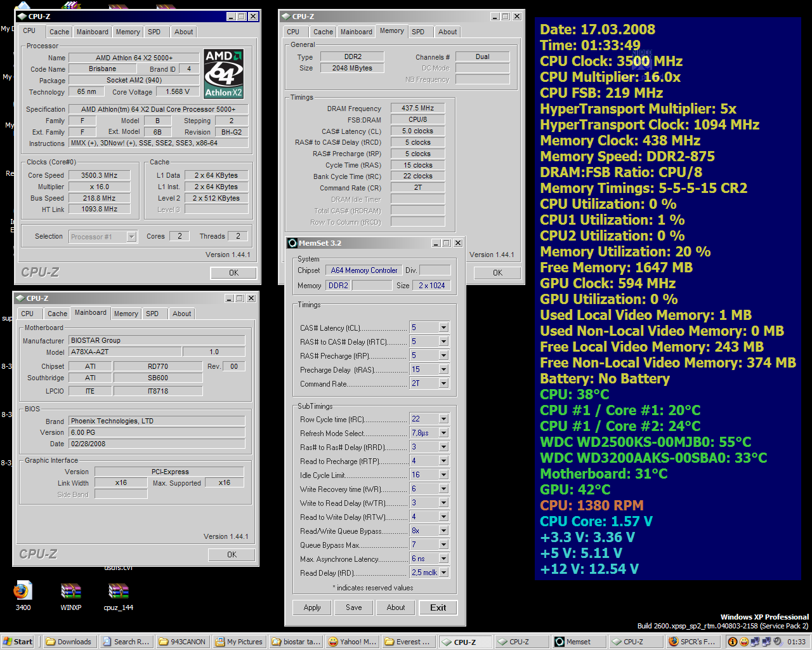Open Ras# to Ras# Delay (tRRD) dropdown

[443, 447]
